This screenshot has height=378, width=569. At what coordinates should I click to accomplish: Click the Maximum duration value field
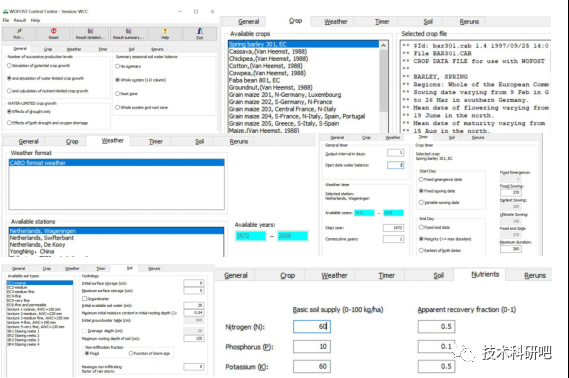click(x=511, y=249)
